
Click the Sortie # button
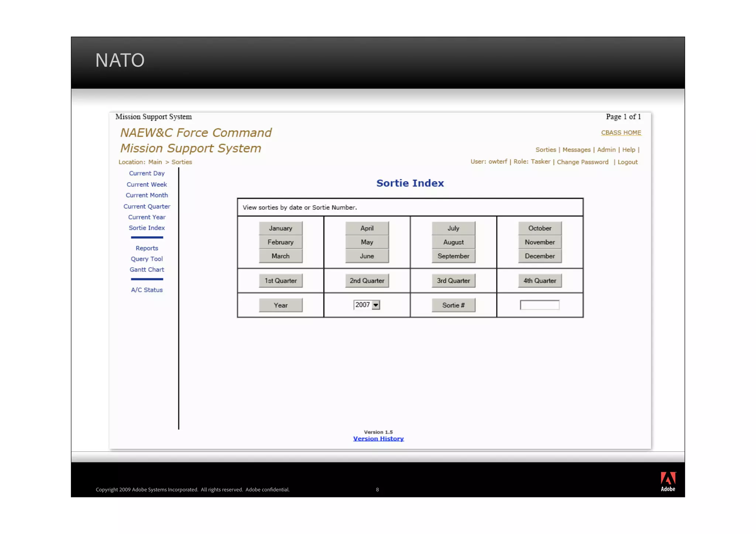453,305
